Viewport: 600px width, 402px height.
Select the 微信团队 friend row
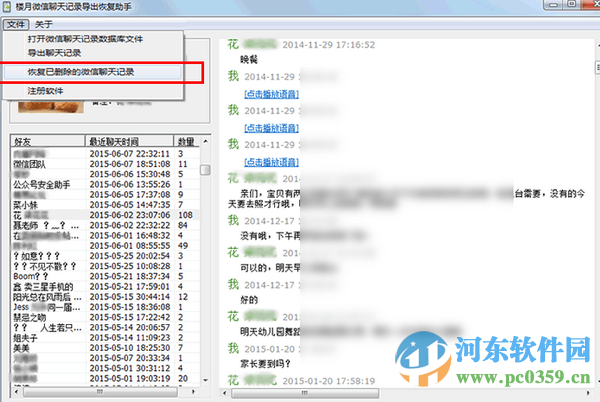(x=105, y=164)
